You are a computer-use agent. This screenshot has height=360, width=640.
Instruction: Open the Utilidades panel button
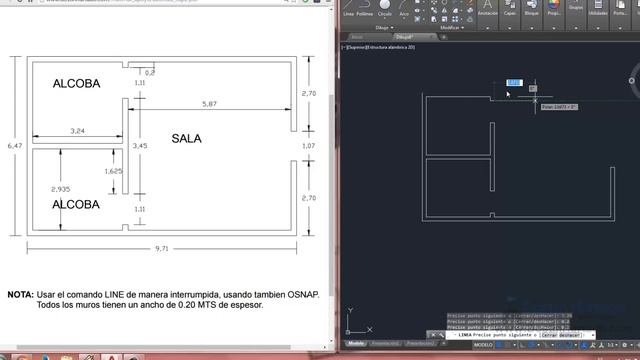coord(598,8)
